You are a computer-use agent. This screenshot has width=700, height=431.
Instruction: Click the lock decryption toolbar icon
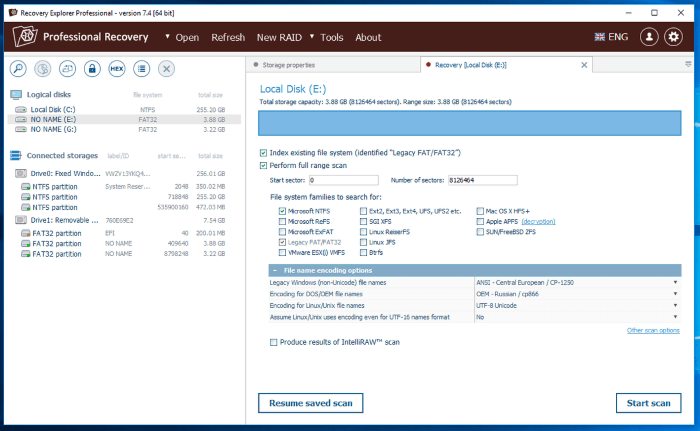[92, 69]
